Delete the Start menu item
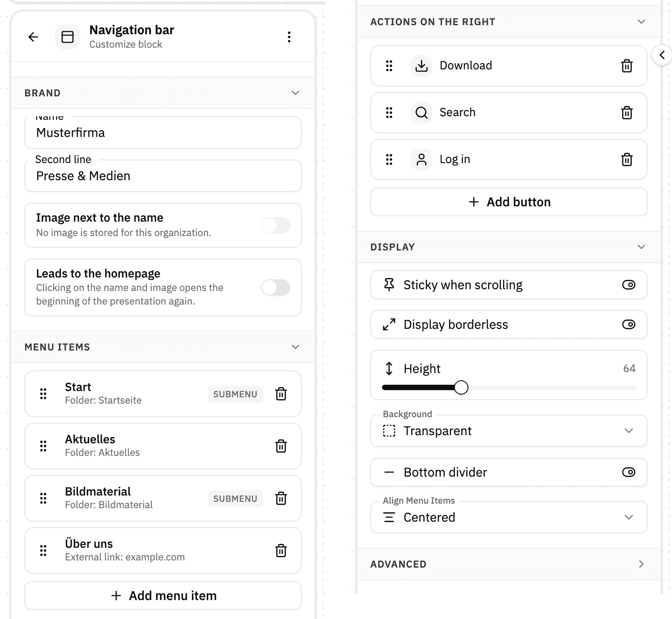 click(281, 394)
